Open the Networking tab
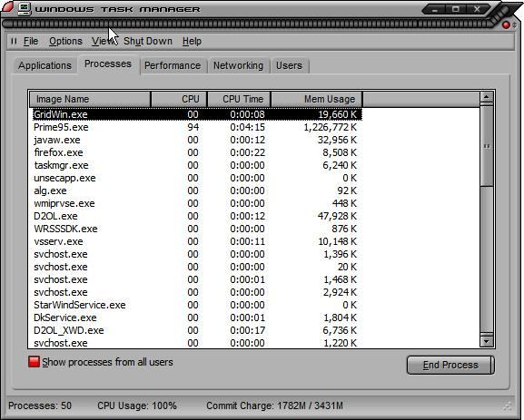The height and width of the screenshot is (420, 524). pyautogui.click(x=238, y=65)
